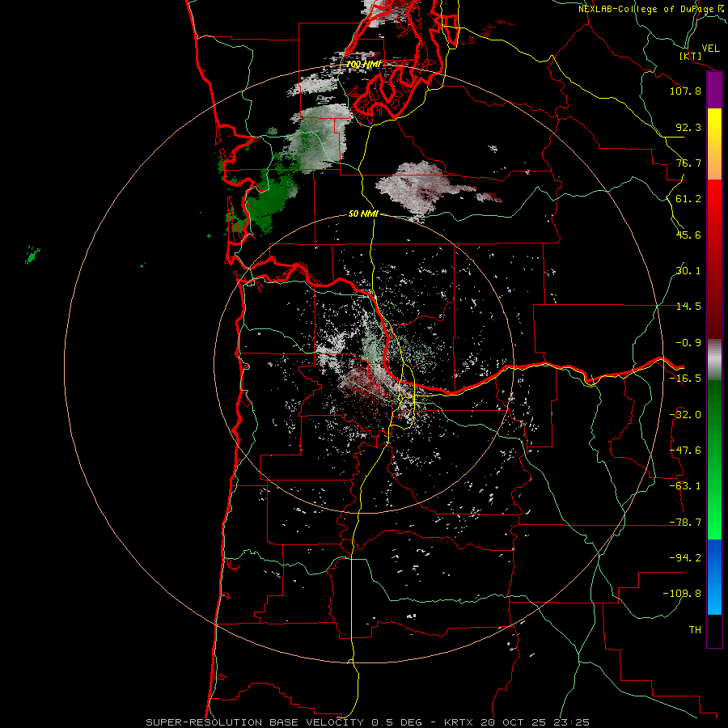This screenshot has width=728, height=728.
Task: Click the gray near-zero segment of the color bar
Action: 714,360
